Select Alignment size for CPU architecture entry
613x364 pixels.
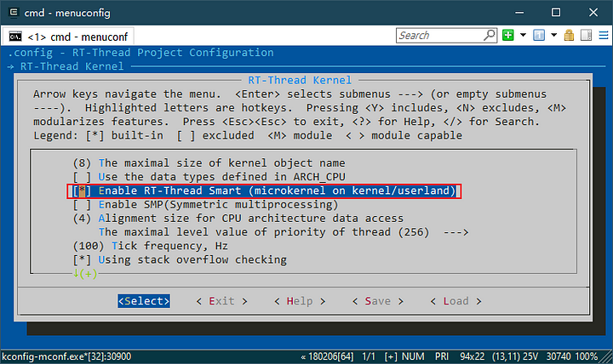point(238,219)
